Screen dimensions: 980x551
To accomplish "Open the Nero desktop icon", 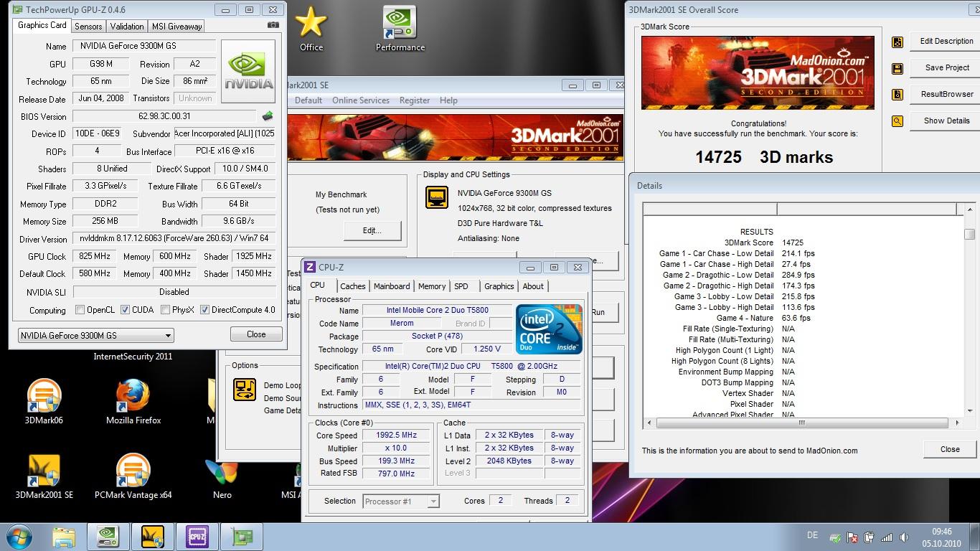I will pyautogui.click(x=222, y=476).
